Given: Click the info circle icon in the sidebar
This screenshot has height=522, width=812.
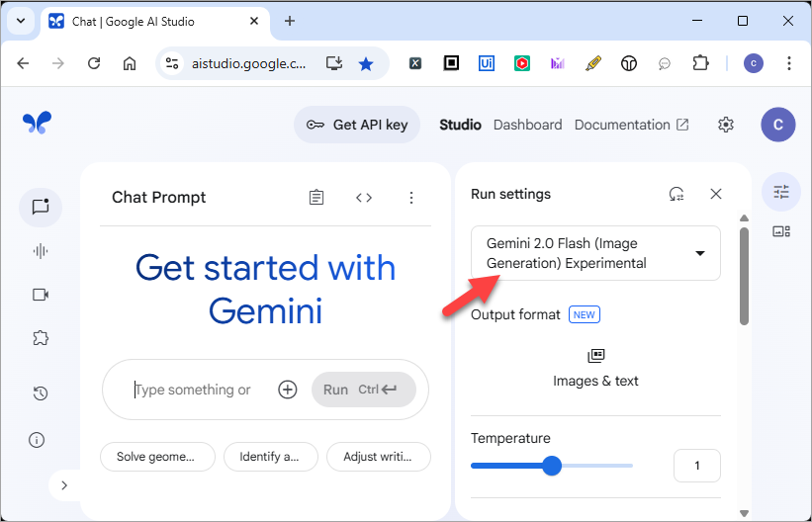Looking at the screenshot, I should 37,440.
